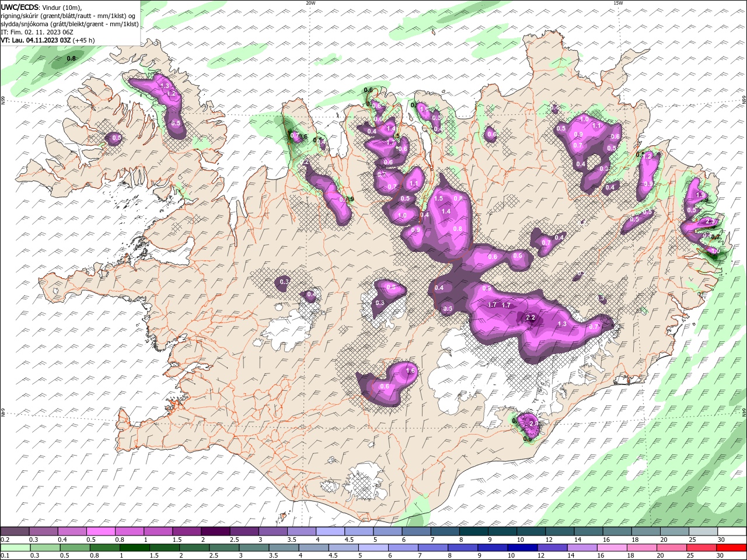Click the '0.2' label on the snow scale
The width and height of the screenshot is (747, 560).
pyautogui.click(x=5, y=540)
